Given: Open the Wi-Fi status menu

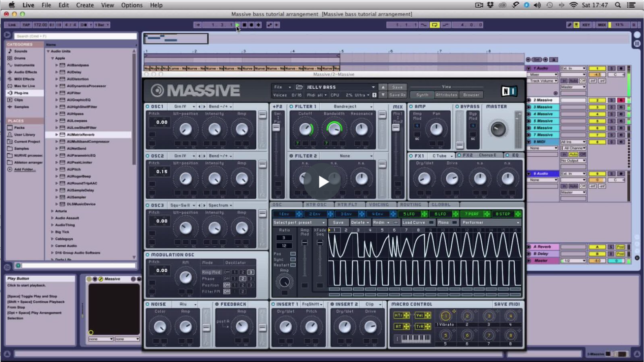Looking at the screenshot, I should click(573, 5).
